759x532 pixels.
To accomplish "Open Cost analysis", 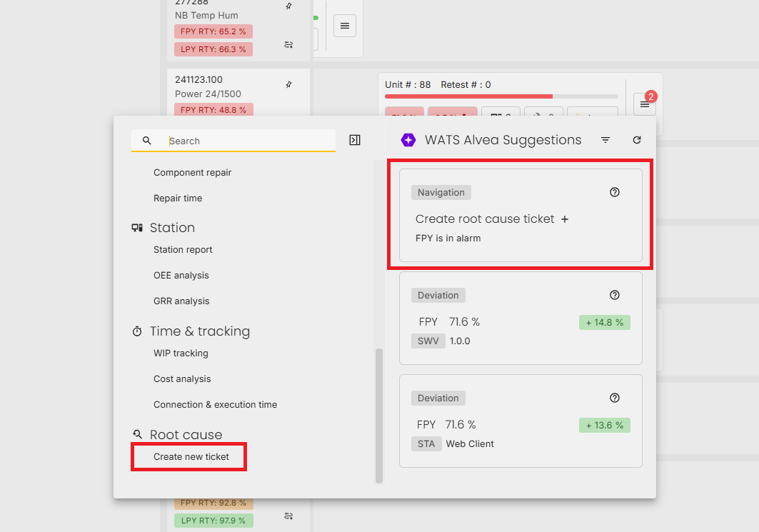I will click(182, 378).
